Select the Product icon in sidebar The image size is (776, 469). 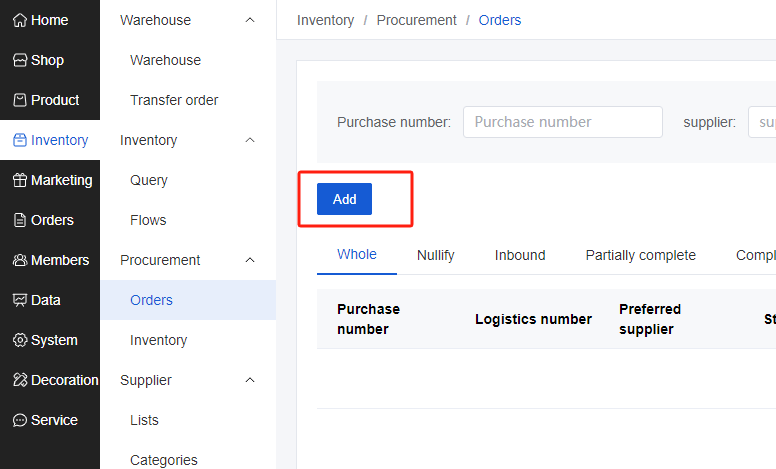[20, 100]
